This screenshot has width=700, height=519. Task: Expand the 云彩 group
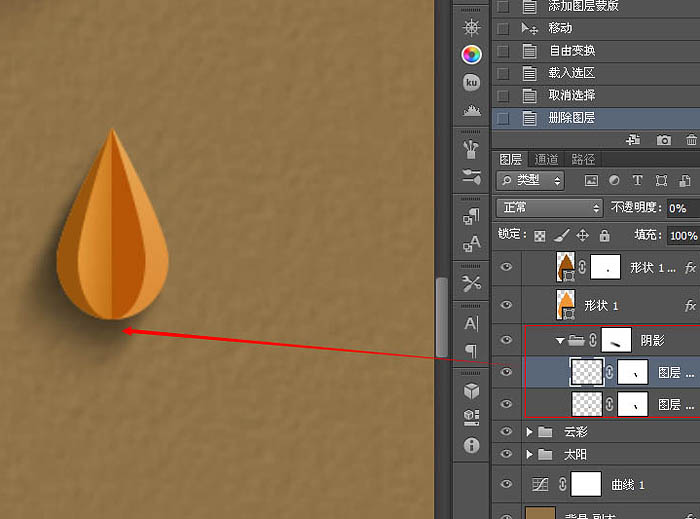[529, 432]
